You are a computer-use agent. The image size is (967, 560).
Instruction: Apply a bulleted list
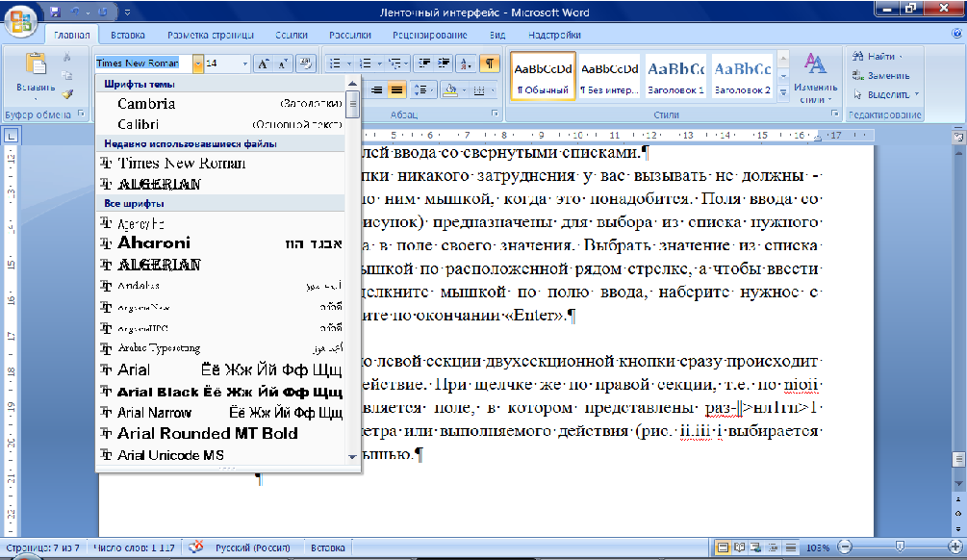pos(335,64)
